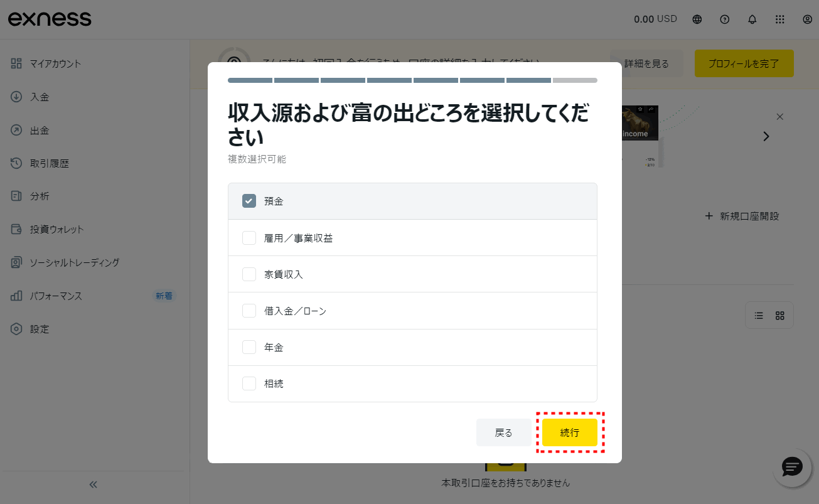
Task: Click the Exness logo
Action: (50, 19)
